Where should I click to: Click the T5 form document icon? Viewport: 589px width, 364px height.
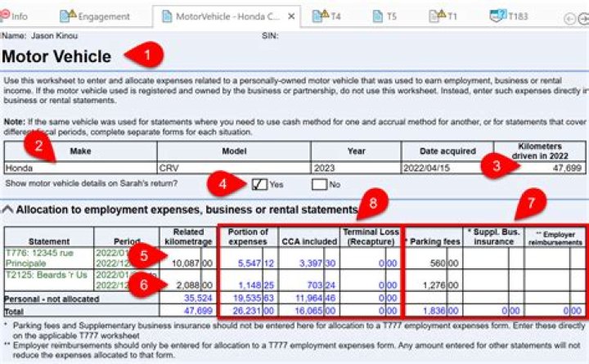[x=377, y=16]
